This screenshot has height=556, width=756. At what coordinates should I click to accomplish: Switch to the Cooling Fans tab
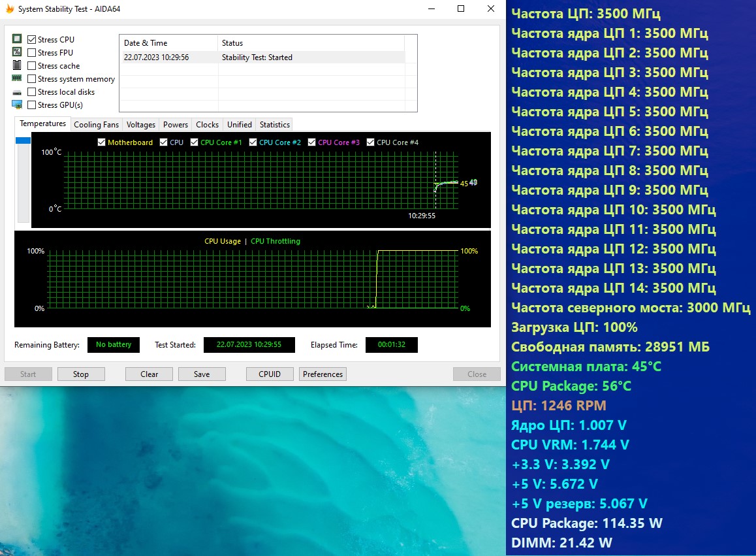click(x=96, y=125)
